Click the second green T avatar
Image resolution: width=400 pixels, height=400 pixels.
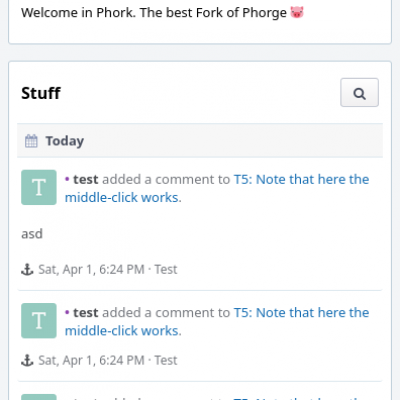click(x=39, y=320)
